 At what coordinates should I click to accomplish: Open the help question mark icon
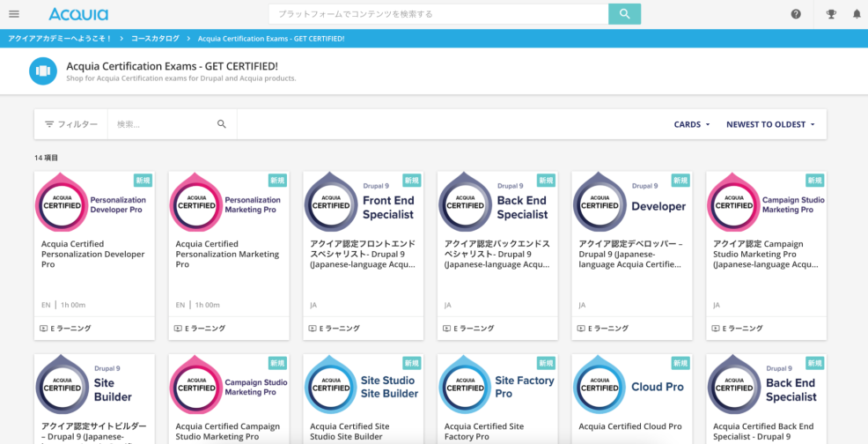click(x=796, y=14)
